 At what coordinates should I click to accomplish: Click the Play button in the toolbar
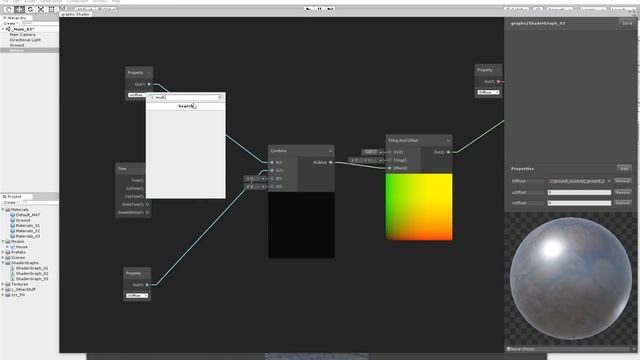[309, 9]
